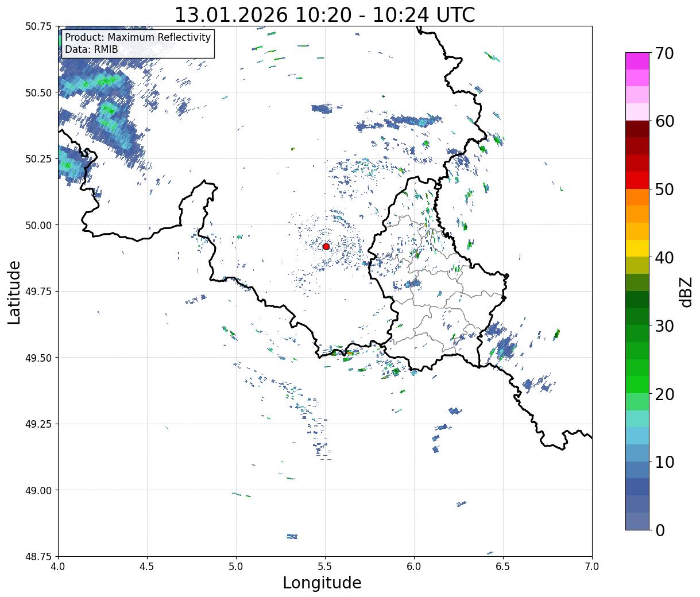
Task: Click the red radar location marker
Action: [x=326, y=246]
